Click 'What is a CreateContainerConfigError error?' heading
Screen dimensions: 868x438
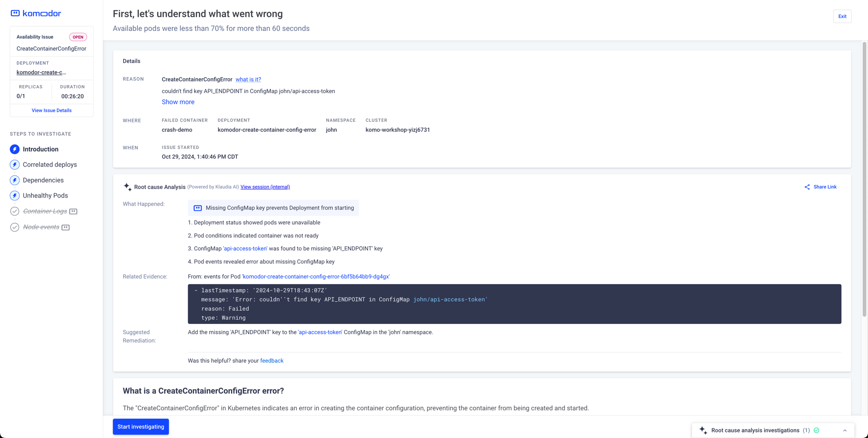coord(203,391)
